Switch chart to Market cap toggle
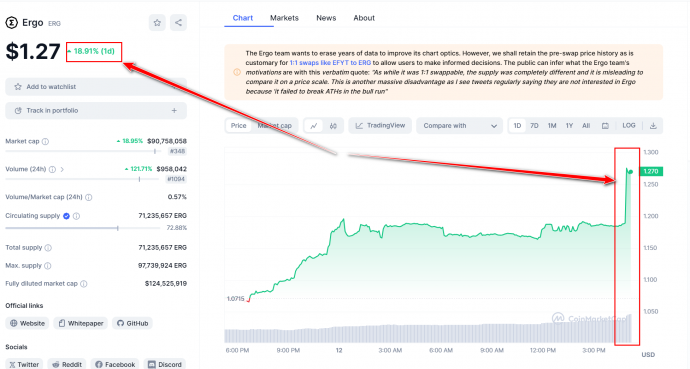The image size is (690, 369). (275, 126)
